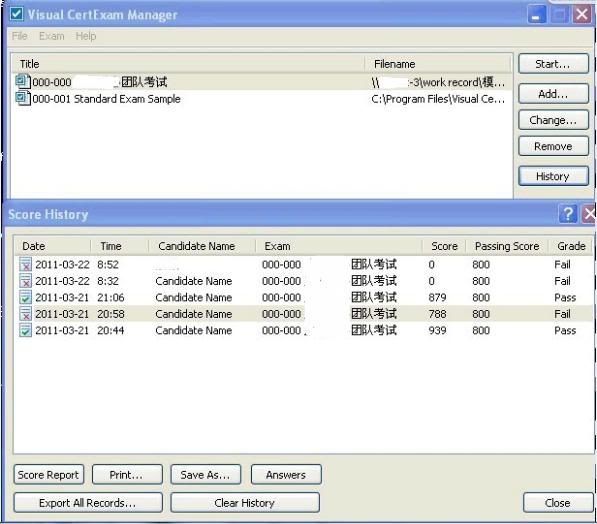This screenshot has width=597, height=524.
Task: Click the exam file icon for Standard Exam Sample
Action: click(x=22, y=98)
